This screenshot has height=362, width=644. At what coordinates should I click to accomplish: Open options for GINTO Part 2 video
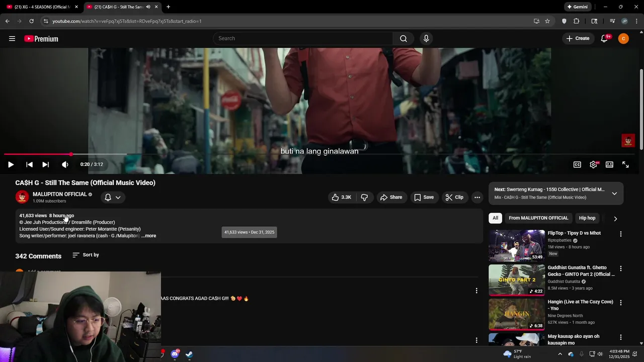[x=620, y=268]
